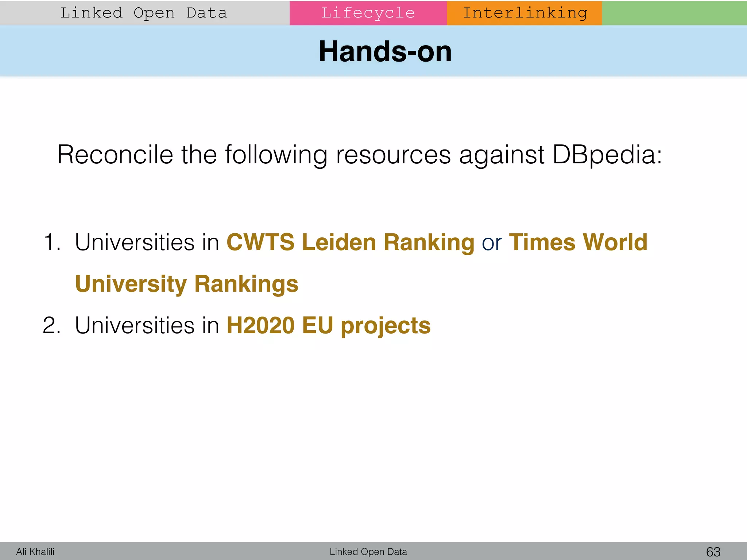Switch to the Interlinking section tab
This screenshot has width=747, height=560.
point(524,13)
